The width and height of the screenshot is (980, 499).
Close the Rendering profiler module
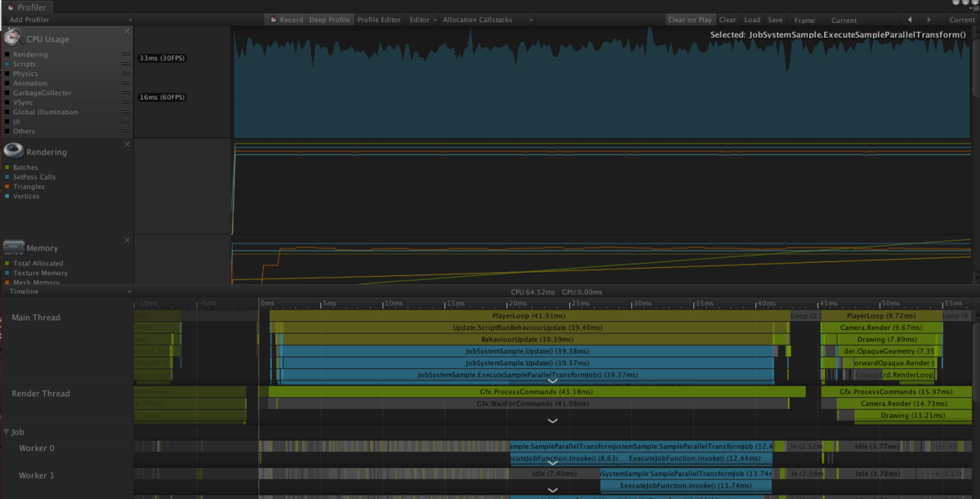(127, 145)
